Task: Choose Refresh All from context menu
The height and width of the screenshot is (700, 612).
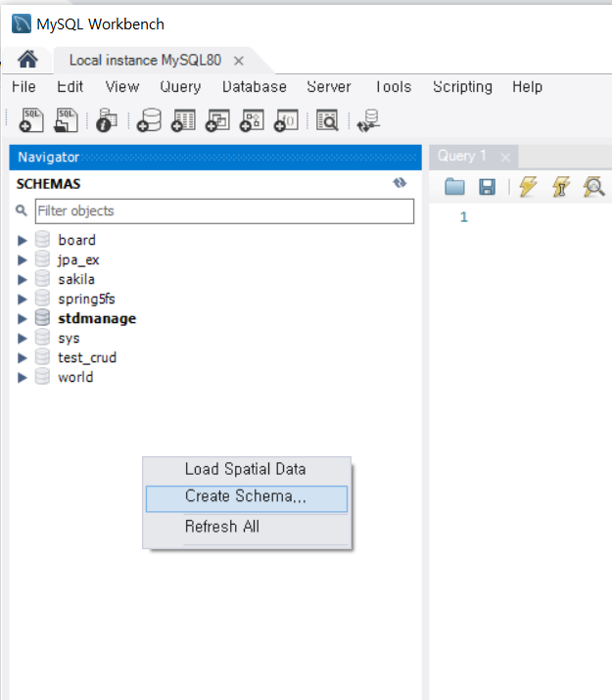Action: (247, 527)
